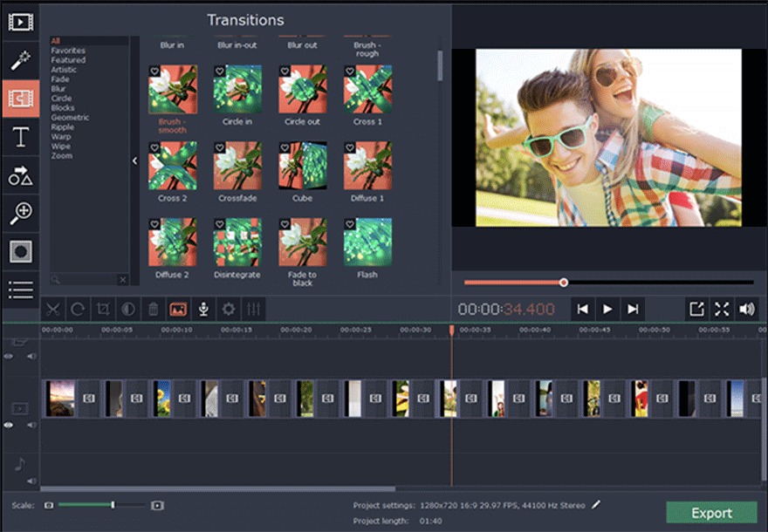768x532 pixels.
Task: Select the Favorites category
Action: (x=68, y=51)
